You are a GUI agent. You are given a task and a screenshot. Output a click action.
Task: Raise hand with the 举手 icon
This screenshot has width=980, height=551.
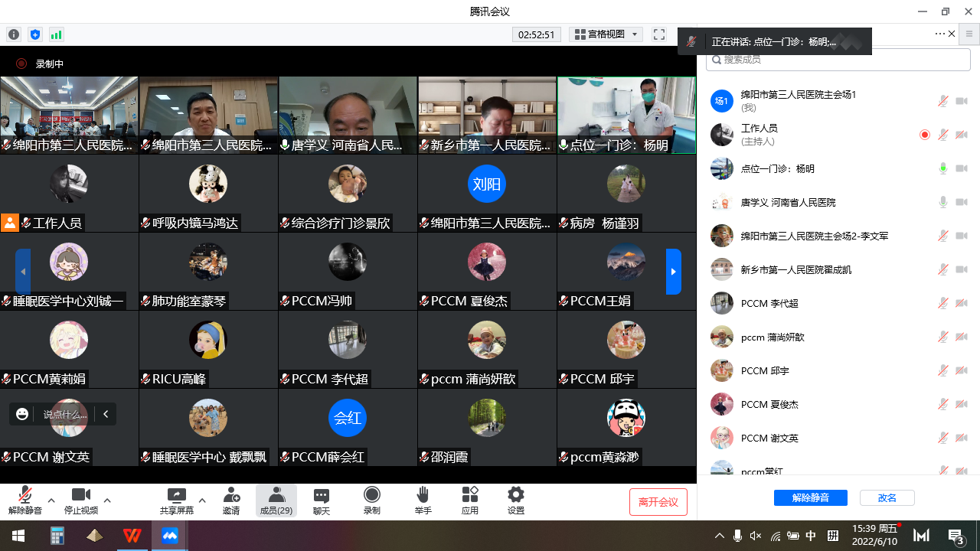pyautogui.click(x=423, y=495)
